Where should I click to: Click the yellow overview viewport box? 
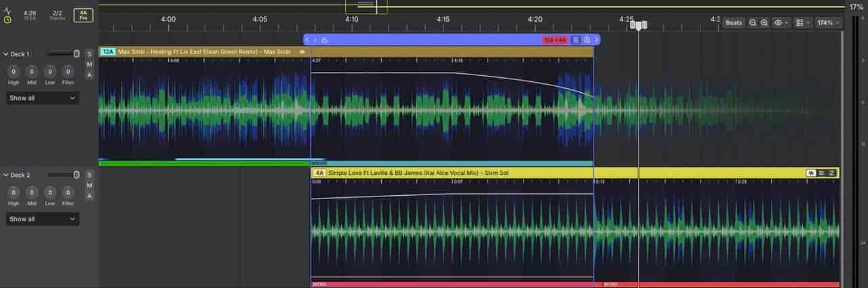366,7
